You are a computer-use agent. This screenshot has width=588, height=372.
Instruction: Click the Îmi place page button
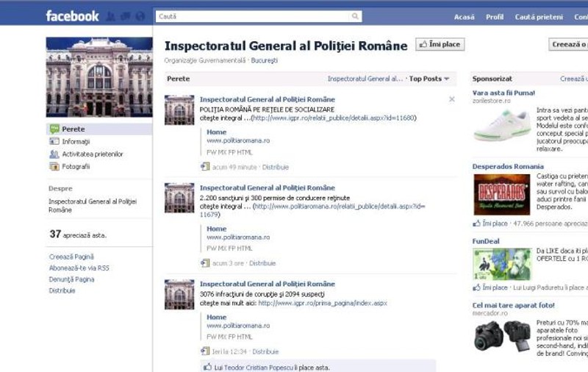(x=440, y=44)
